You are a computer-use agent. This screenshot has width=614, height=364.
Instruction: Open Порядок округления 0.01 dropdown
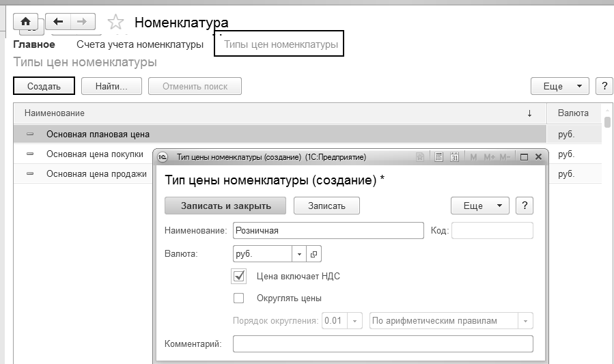354,321
